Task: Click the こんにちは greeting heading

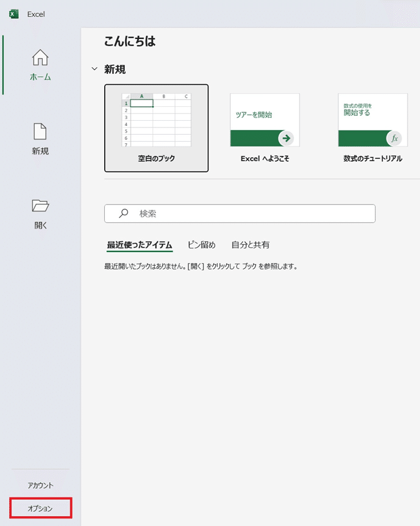Action: coord(130,41)
